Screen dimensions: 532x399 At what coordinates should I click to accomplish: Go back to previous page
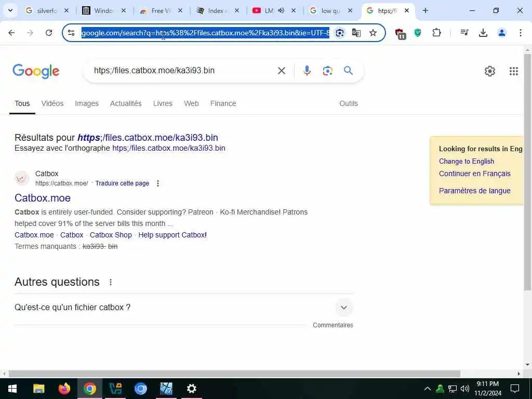click(x=11, y=33)
